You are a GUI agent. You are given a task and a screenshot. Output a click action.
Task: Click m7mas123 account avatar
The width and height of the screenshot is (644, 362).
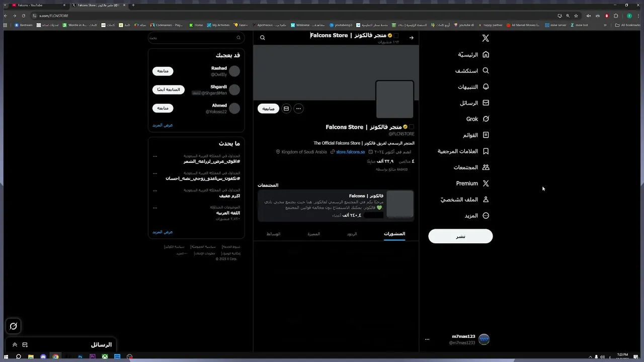pos(484,339)
